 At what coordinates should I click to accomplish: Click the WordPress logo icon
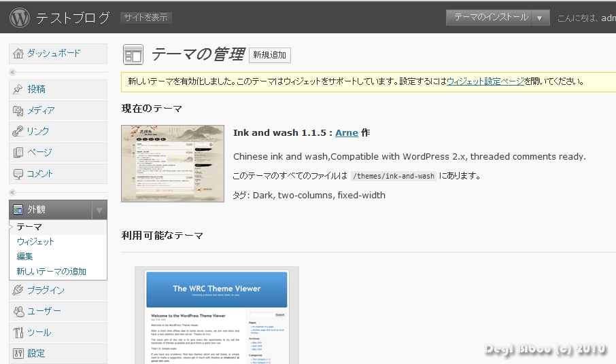click(20, 18)
